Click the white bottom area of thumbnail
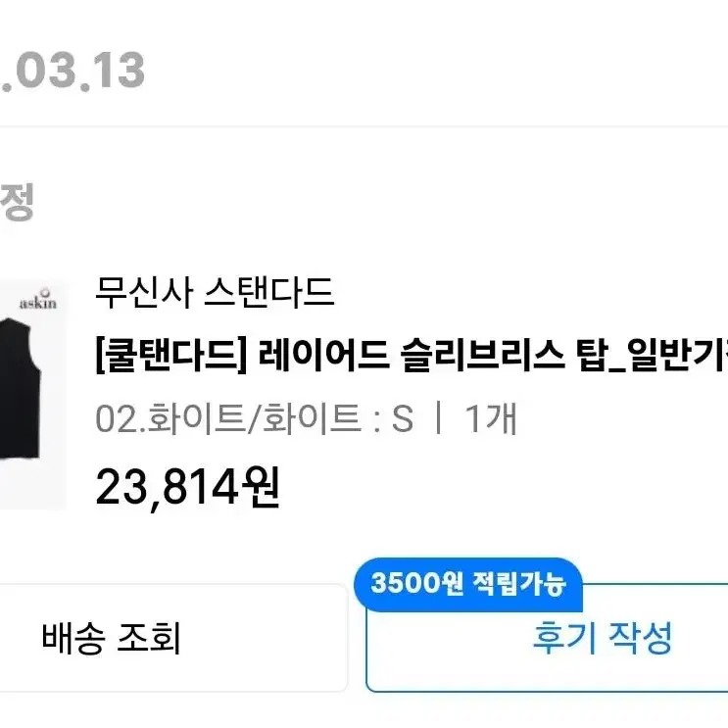Screen dimensions: 728x728 (32, 485)
